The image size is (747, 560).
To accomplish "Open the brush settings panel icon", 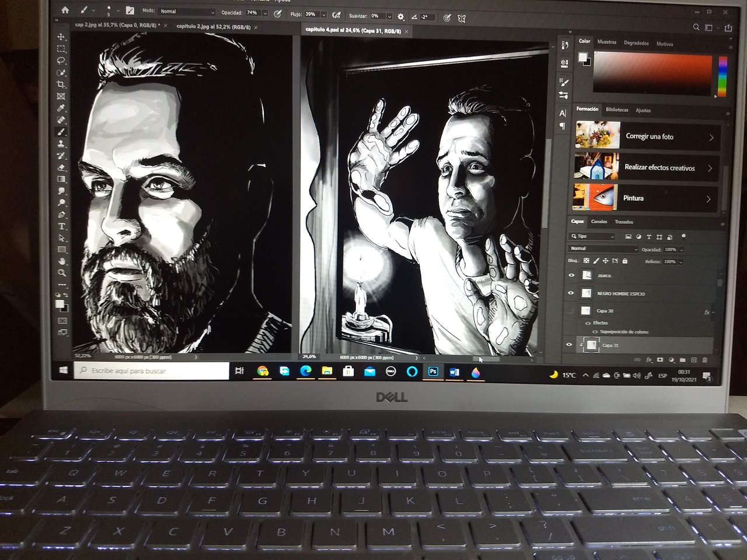I will (130, 11).
